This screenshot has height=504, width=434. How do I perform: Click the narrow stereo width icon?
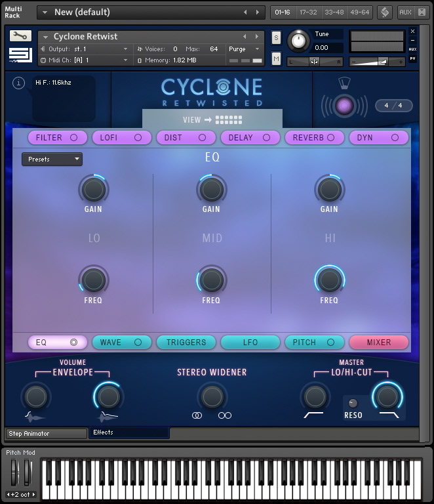(x=197, y=415)
